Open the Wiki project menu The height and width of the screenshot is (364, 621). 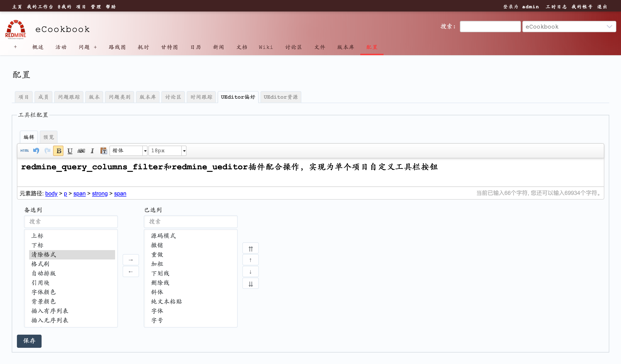click(266, 47)
